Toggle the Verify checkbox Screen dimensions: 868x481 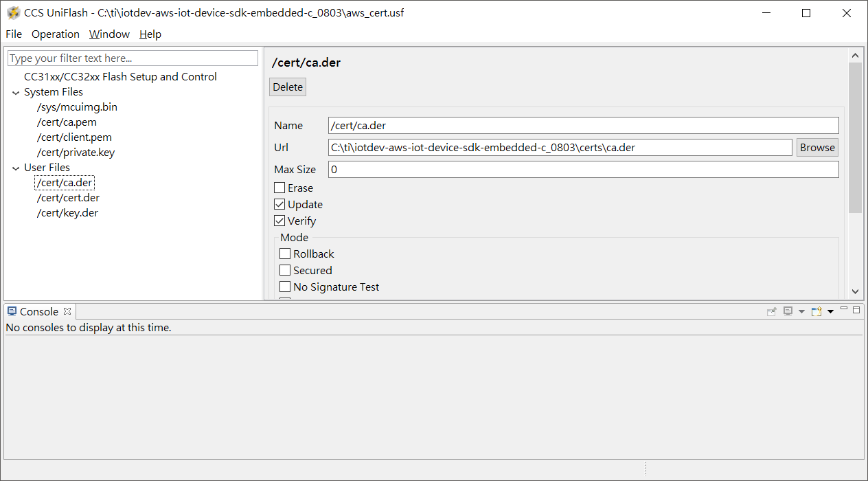(279, 221)
